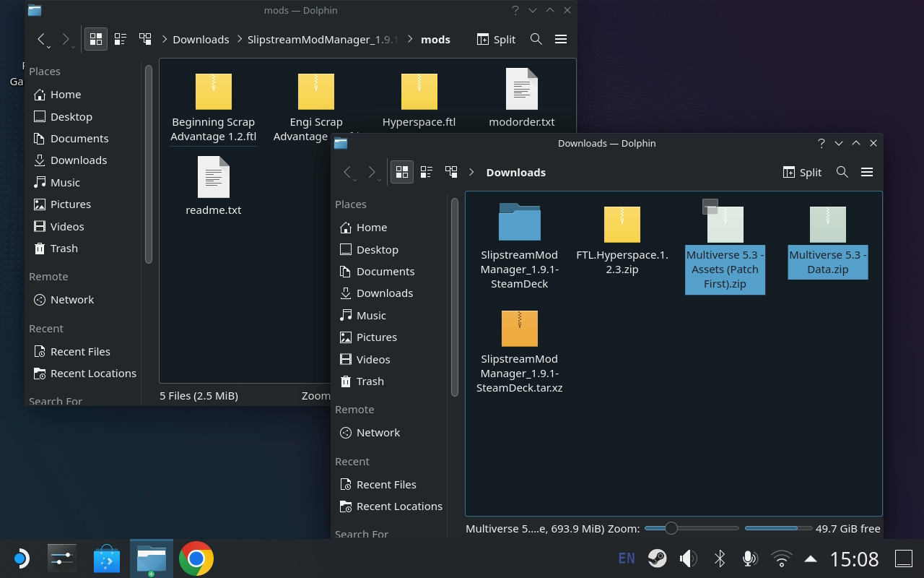Go back in the mods window

pos(42,40)
